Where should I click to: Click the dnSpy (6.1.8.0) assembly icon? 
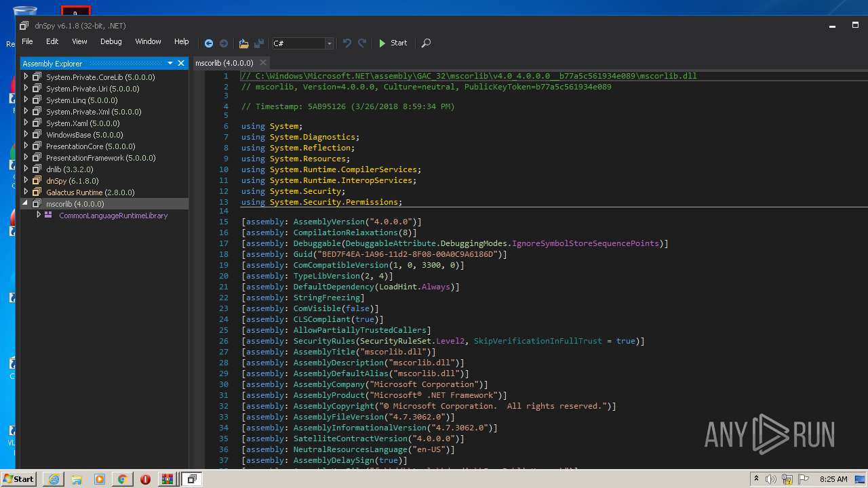37,180
